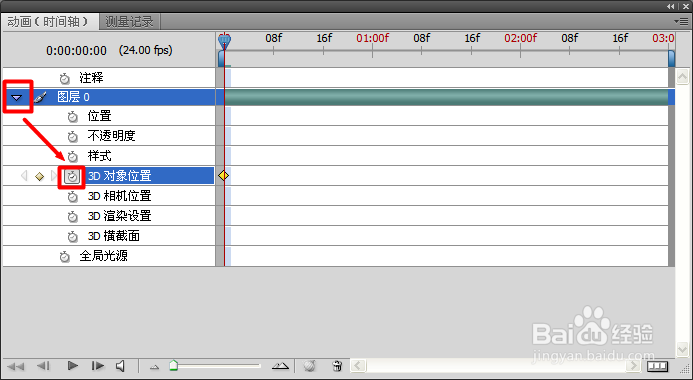Viewport: 693px width, 380px height.
Task: Zoom in the timeline with large mountain icon
Action: (280, 366)
